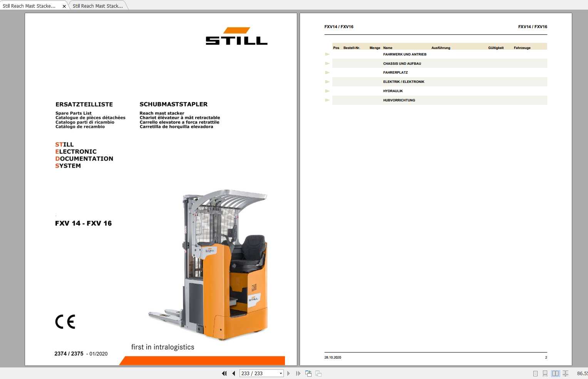588x379 pixels.
Task: Select the two-page continuous view icon
Action: point(566,373)
